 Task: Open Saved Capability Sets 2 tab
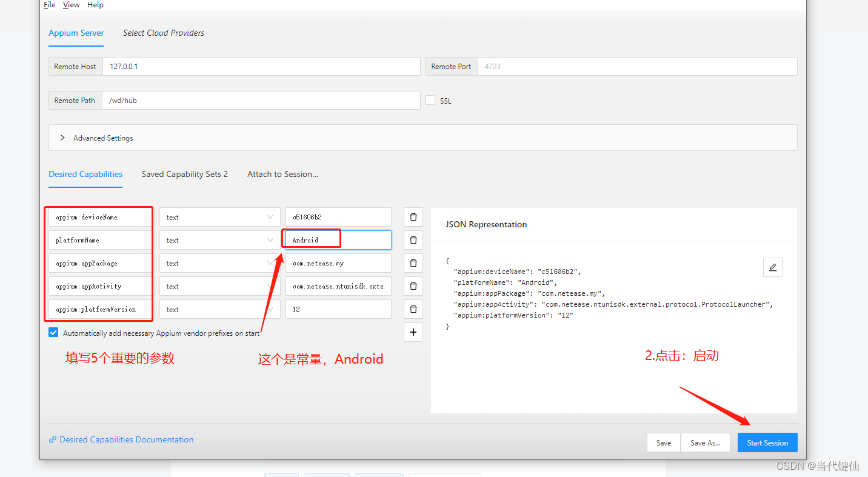(x=185, y=174)
